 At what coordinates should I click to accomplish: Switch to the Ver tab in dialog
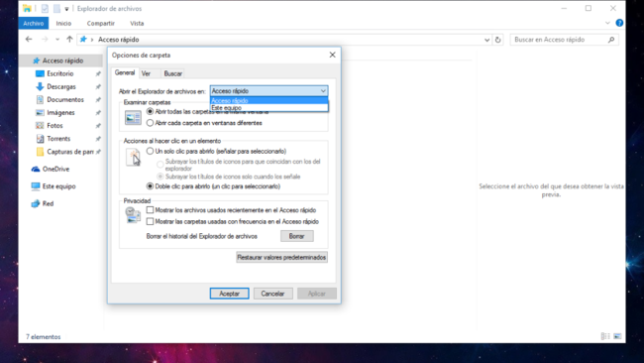point(146,73)
